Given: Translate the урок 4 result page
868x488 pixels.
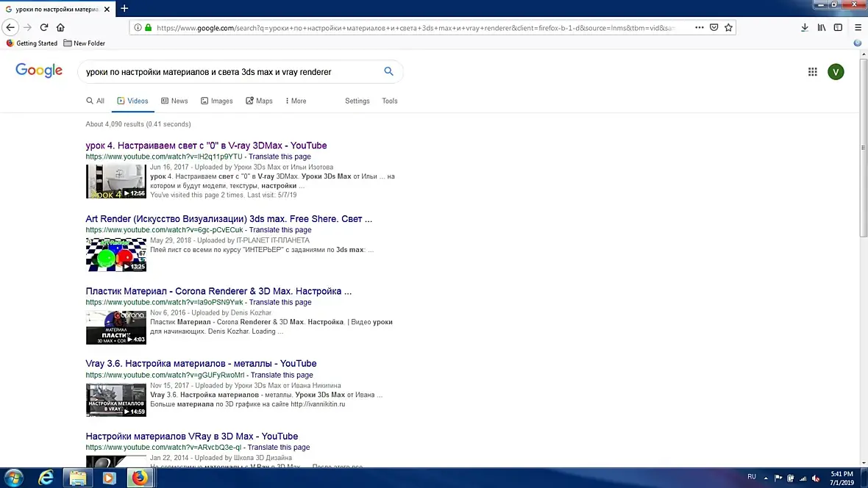Looking at the screenshot, I should point(280,157).
